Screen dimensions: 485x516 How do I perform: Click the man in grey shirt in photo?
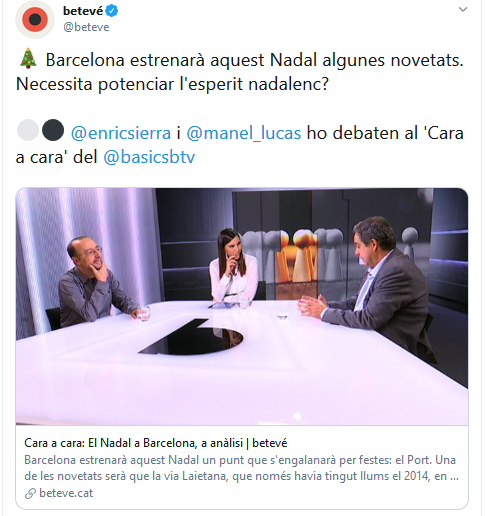pos(95,282)
